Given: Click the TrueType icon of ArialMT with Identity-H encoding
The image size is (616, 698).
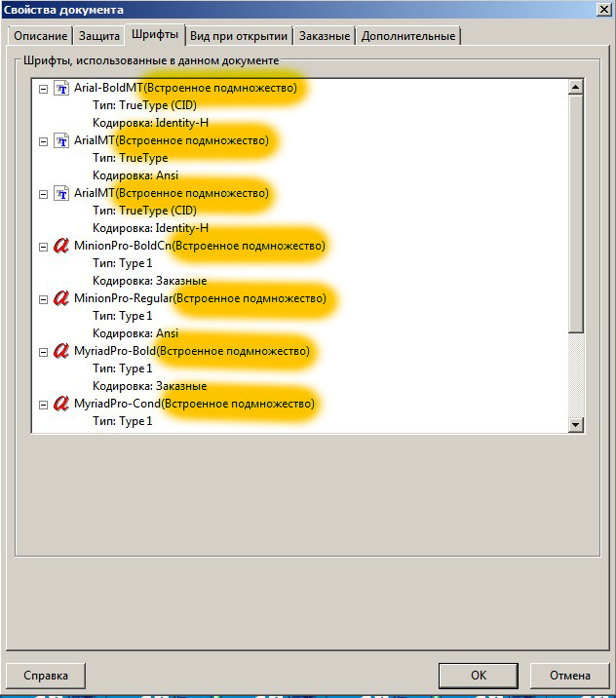Looking at the screenshot, I should pos(61,193).
